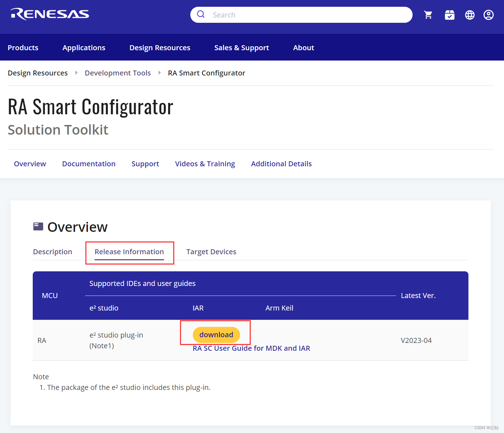
Task: Click the yellow download button
Action: click(x=216, y=335)
